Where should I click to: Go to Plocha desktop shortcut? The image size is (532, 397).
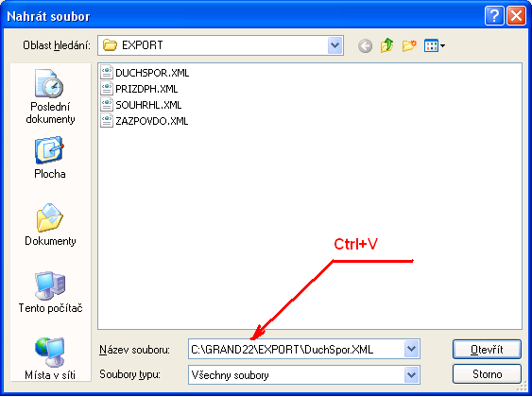pyautogui.click(x=50, y=158)
